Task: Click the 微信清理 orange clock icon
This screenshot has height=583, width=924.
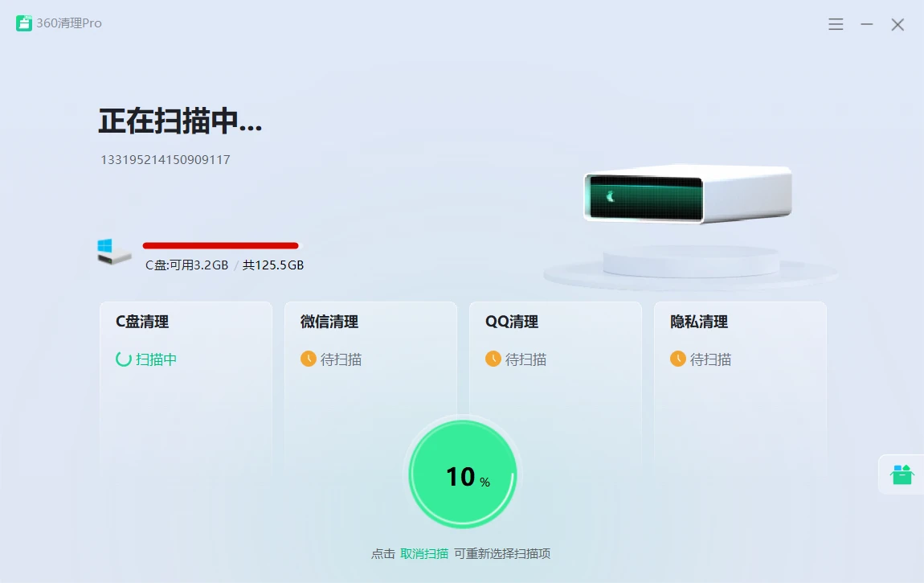Action: click(x=309, y=359)
